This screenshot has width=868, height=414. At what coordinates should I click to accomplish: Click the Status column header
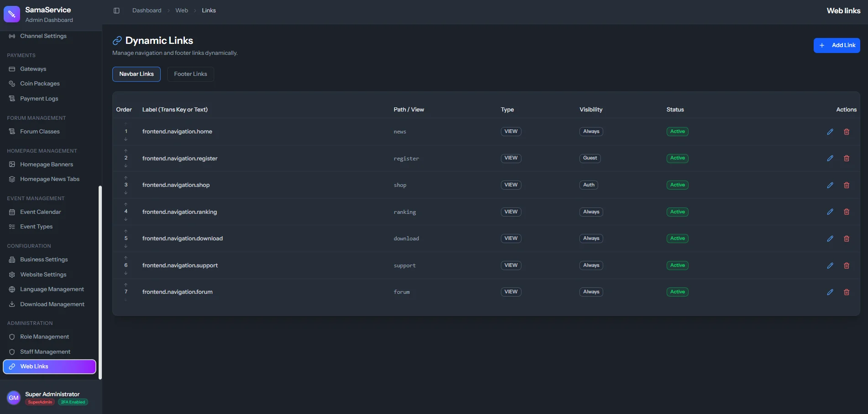pos(675,110)
